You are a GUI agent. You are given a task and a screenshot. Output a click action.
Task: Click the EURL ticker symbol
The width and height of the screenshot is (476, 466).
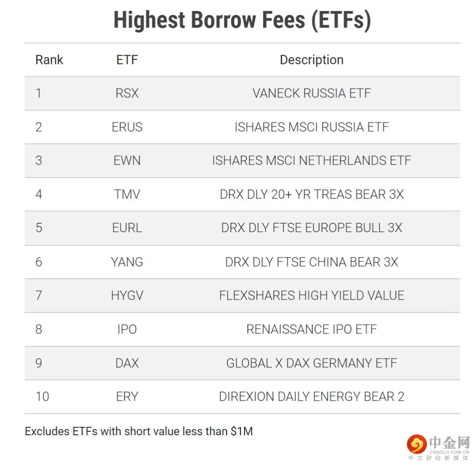(x=127, y=228)
